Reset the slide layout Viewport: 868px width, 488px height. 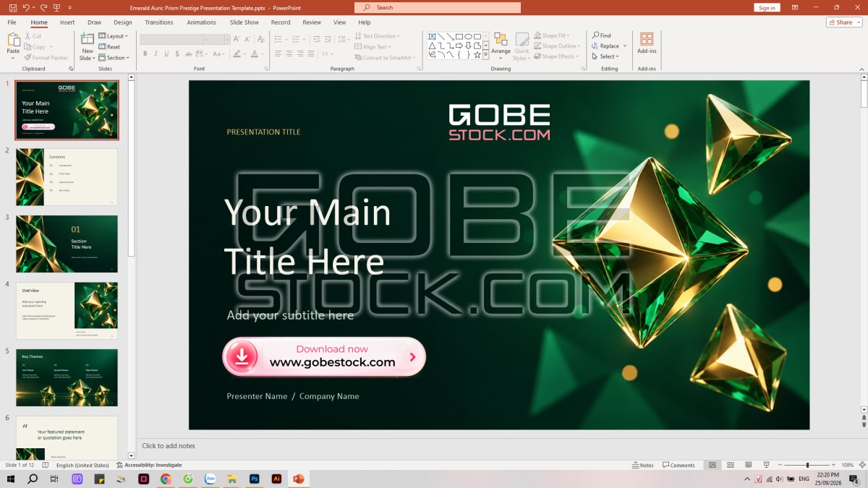[x=109, y=47]
